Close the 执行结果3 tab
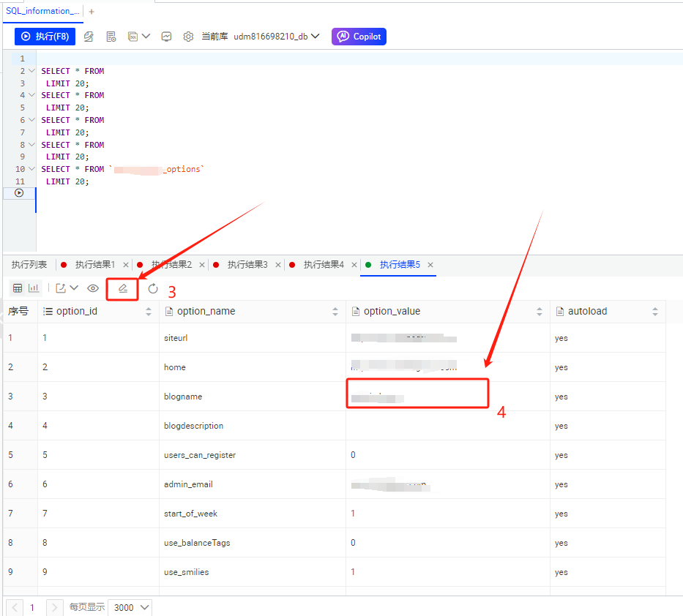Image resolution: width=683 pixels, height=616 pixels. coord(278,265)
